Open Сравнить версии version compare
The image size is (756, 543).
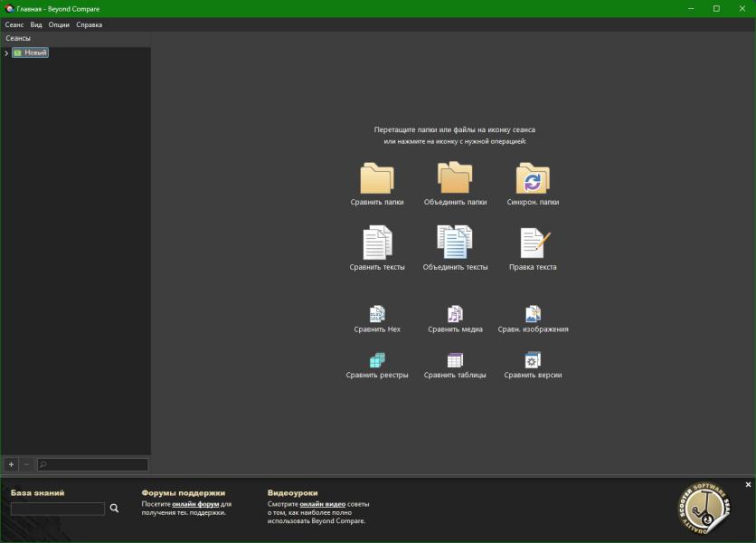(533, 360)
